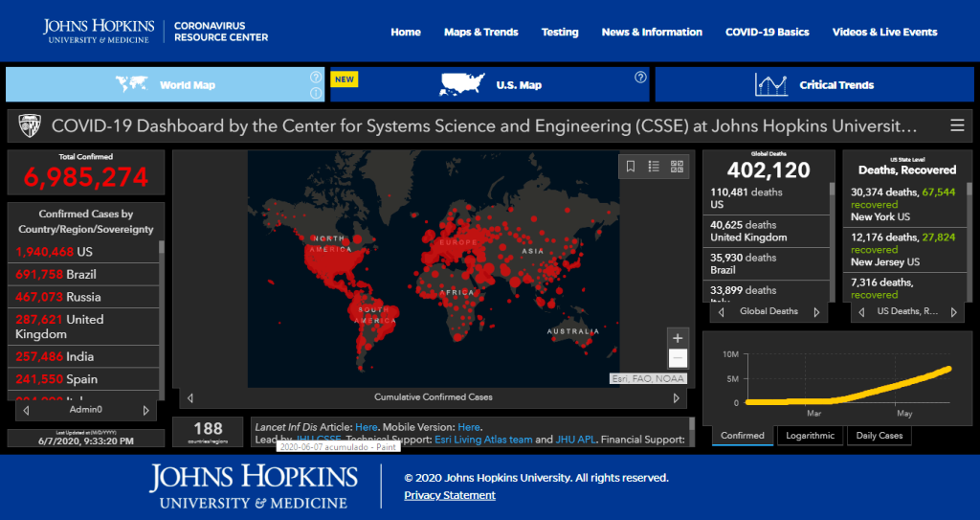Select the United Kingdom row with 287,621 cases

(83, 327)
